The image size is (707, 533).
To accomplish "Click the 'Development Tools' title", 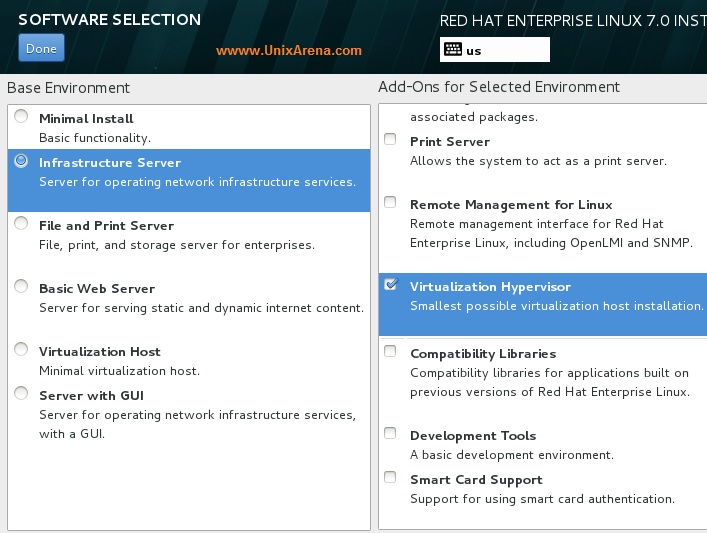I will click(473, 436).
